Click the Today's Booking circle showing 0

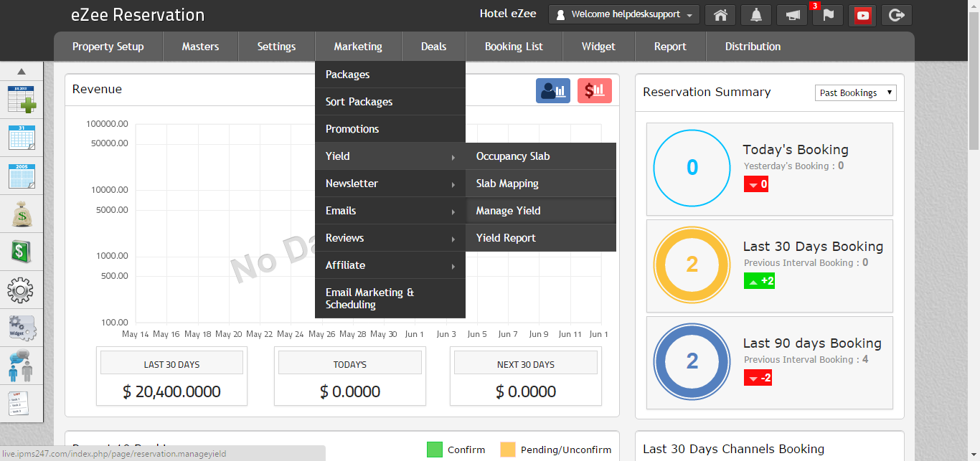click(692, 168)
